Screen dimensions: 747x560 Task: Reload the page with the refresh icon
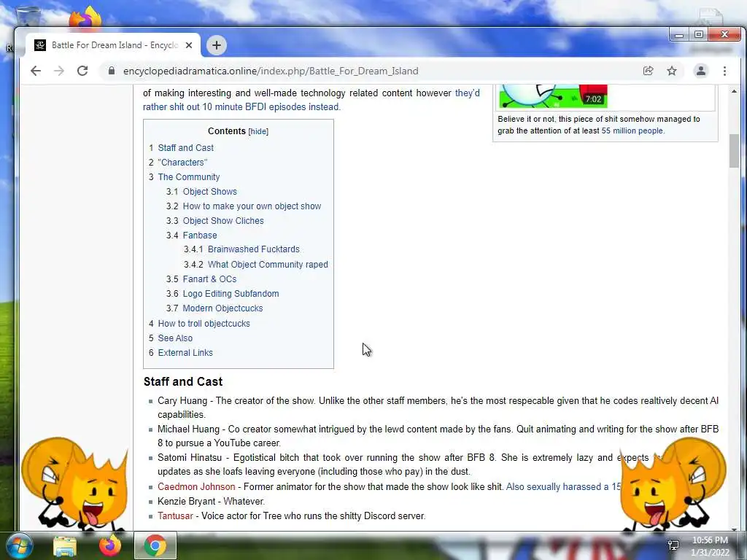(82, 71)
